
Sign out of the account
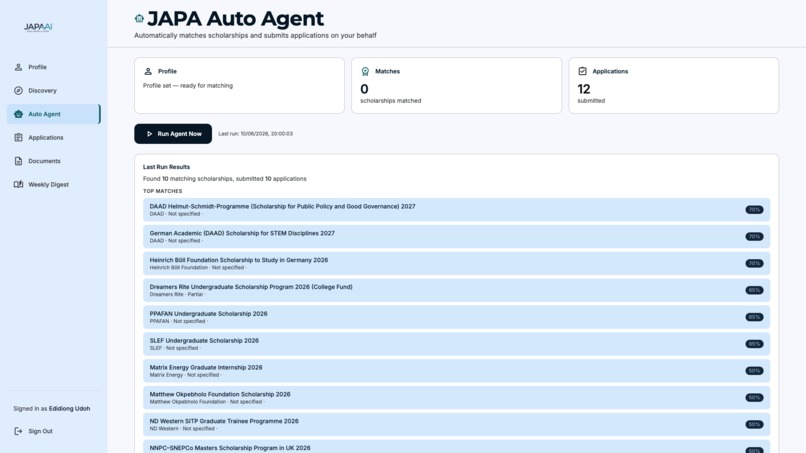pyautogui.click(x=53, y=431)
